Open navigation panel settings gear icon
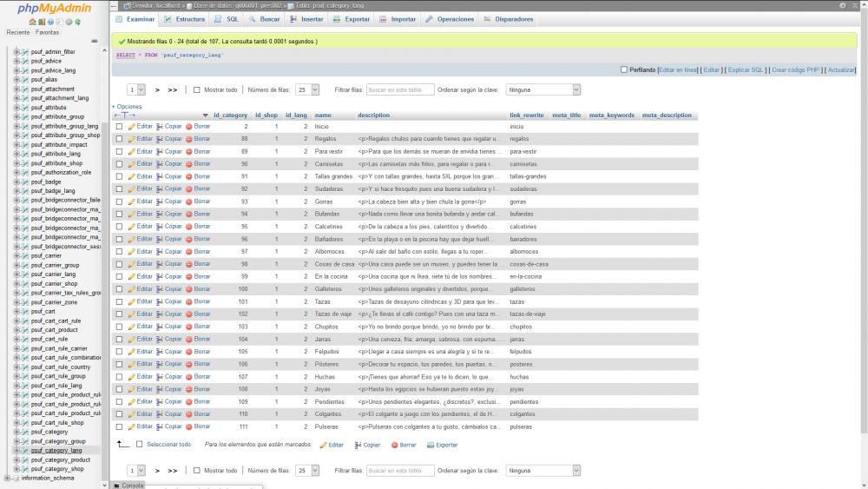 [69, 23]
